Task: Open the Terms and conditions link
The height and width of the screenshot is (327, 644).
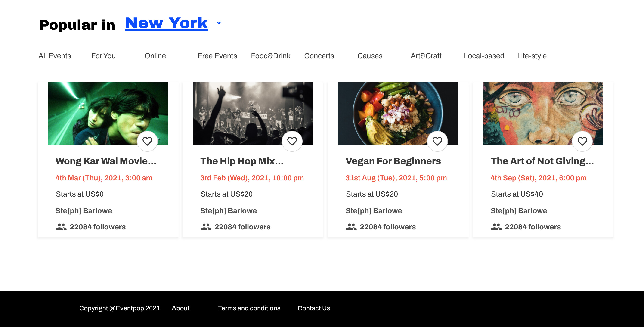Action: [x=249, y=308]
